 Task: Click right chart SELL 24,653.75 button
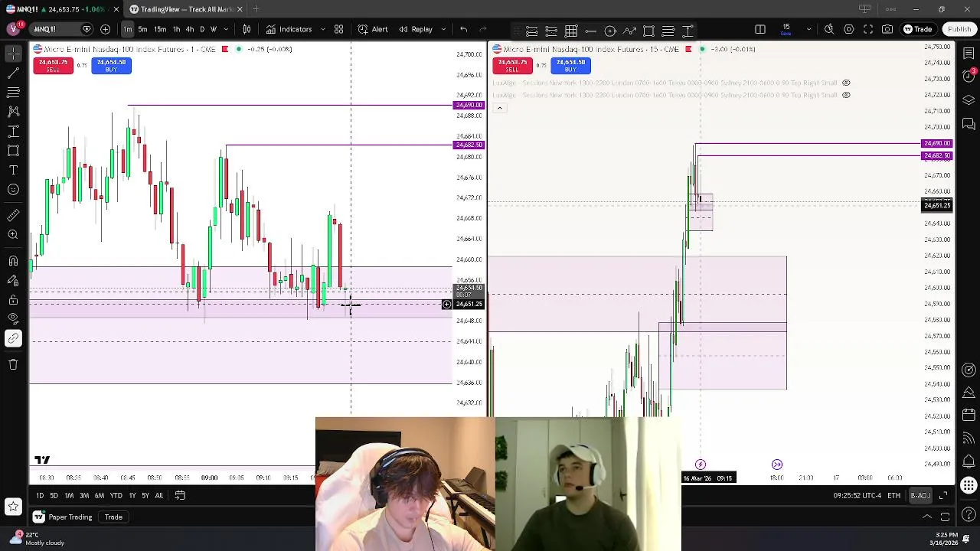512,66
